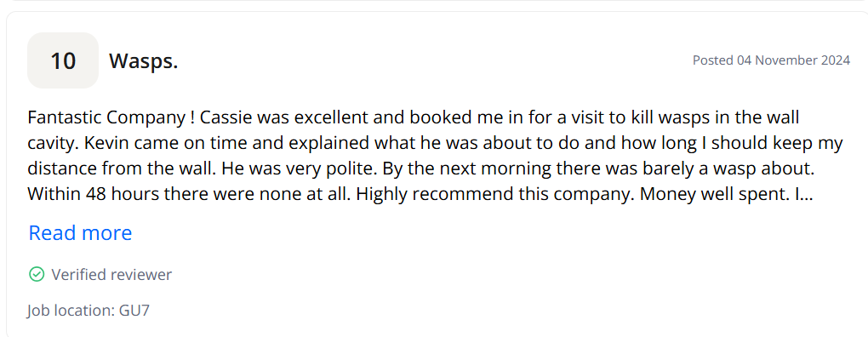Click the green verified checkmark icon
Screen dimensions: 868x337
36,274
